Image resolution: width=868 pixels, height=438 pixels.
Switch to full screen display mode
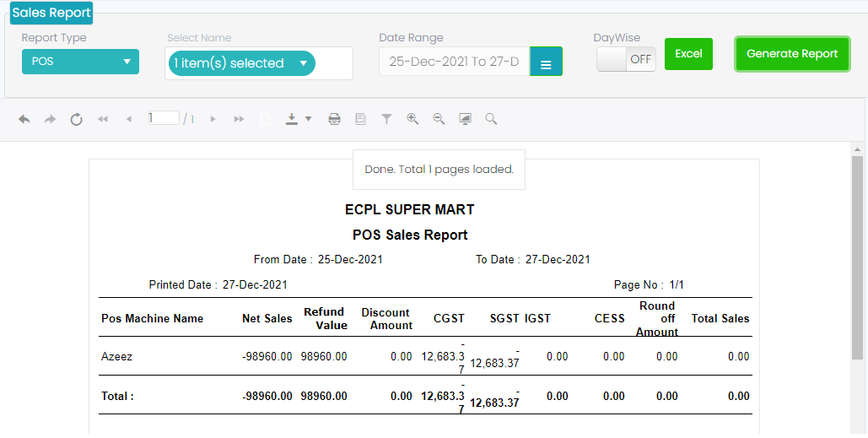pyautogui.click(x=465, y=120)
